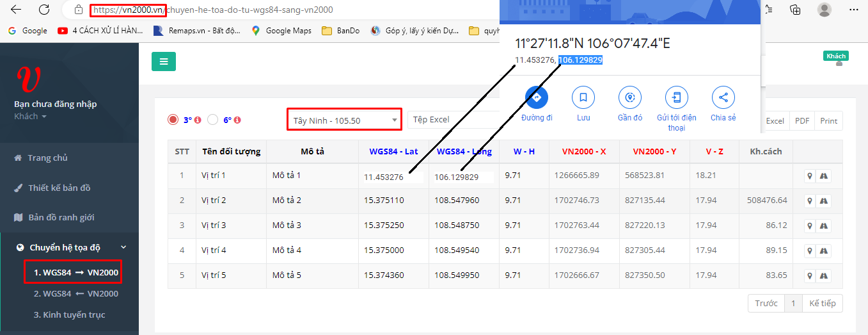Click map marker icon in row 1

(810, 176)
